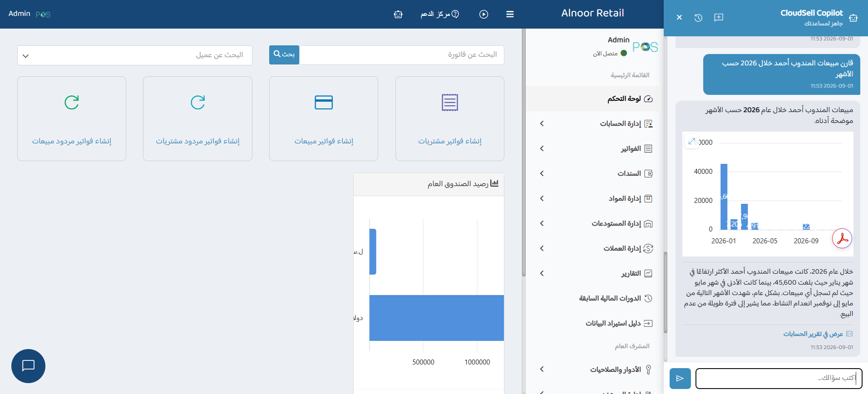Click the blue purchase return refresh icon
The height and width of the screenshot is (394, 868).
[x=197, y=102]
